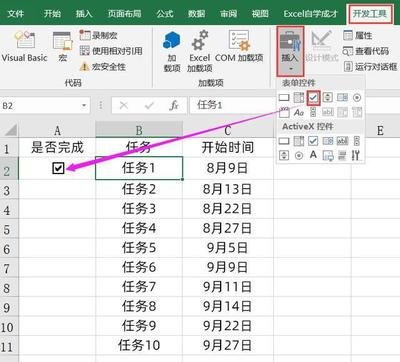Insert an ActiveX option button

point(299,155)
